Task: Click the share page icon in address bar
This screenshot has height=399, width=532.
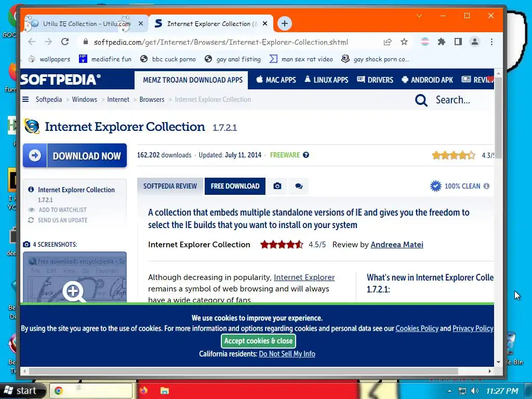Action: (x=388, y=42)
